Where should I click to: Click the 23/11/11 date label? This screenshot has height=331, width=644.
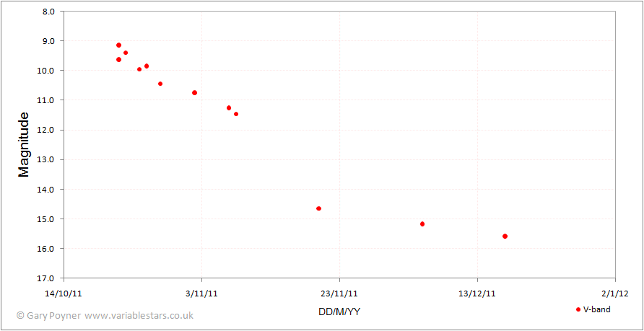[x=339, y=294]
